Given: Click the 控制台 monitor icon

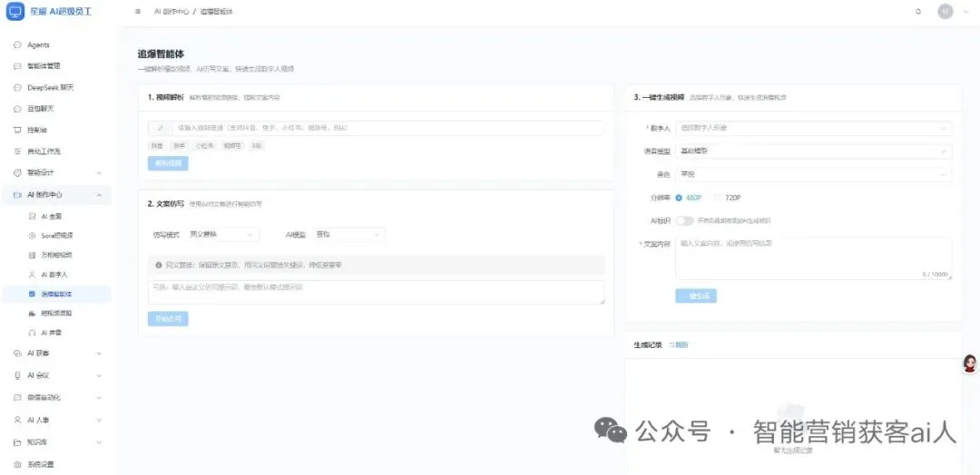Looking at the screenshot, I should tap(17, 130).
